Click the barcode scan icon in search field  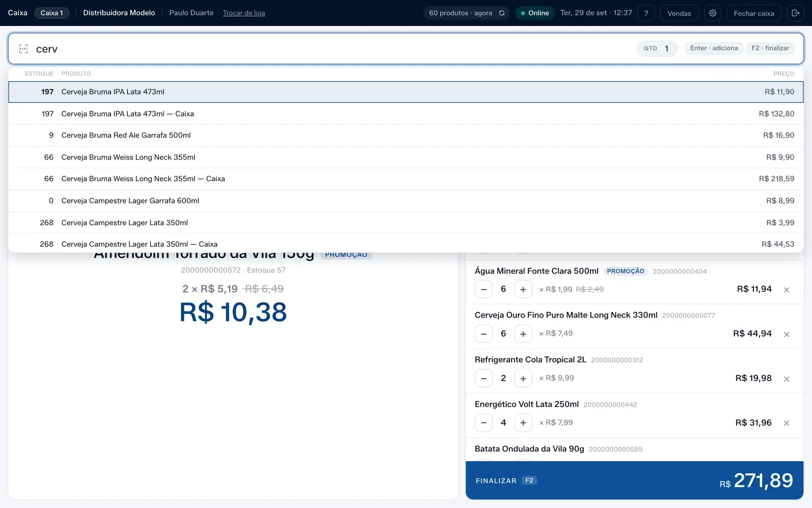pos(24,49)
